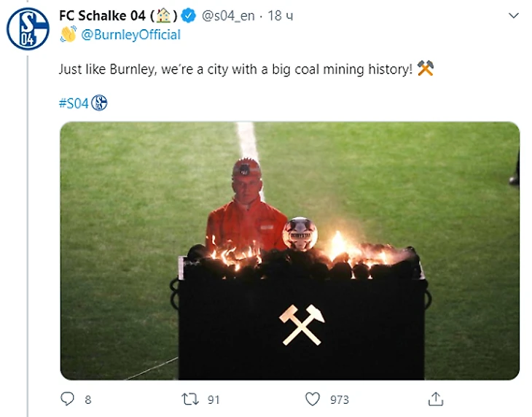Click the blue verified badge
The width and height of the screenshot is (532, 417).
188,15
